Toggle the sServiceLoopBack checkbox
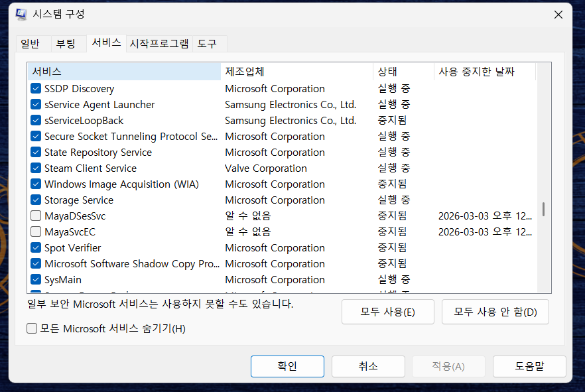This screenshot has width=585, height=392. click(36, 120)
